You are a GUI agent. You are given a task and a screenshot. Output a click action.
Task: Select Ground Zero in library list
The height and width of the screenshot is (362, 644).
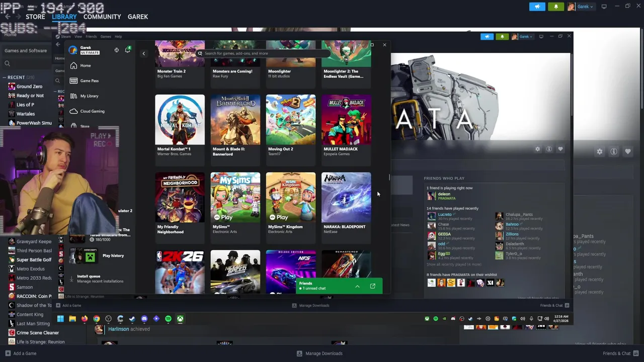(29, 86)
